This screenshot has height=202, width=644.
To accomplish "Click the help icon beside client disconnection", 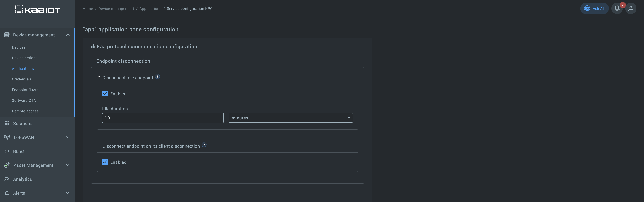I will 204,145.
